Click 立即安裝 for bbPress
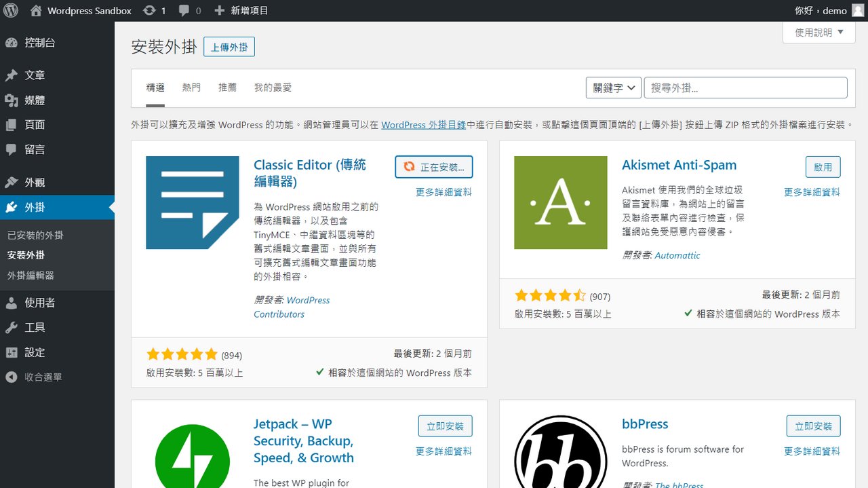 pyautogui.click(x=814, y=426)
